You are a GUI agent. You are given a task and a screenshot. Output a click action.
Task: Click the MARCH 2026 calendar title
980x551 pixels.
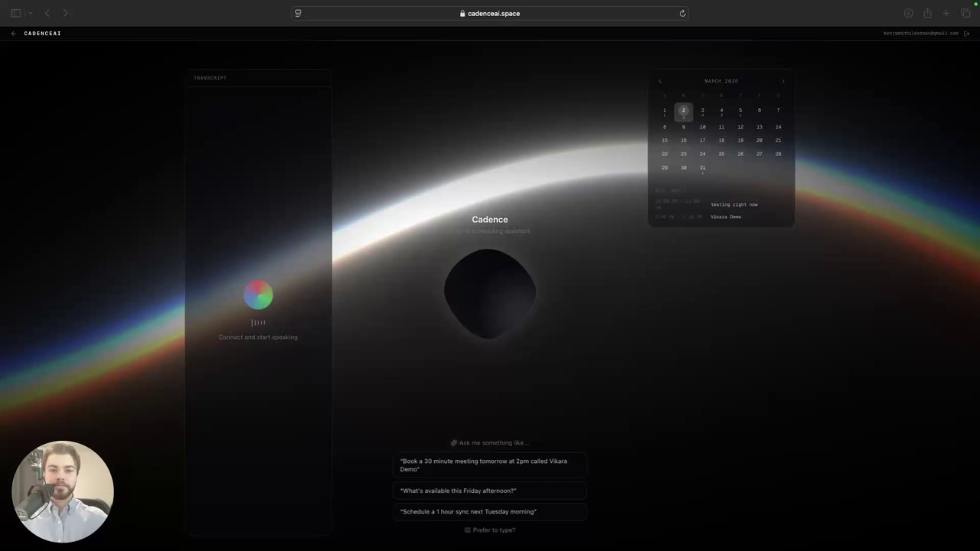pyautogui.click(x=721, y=81)
